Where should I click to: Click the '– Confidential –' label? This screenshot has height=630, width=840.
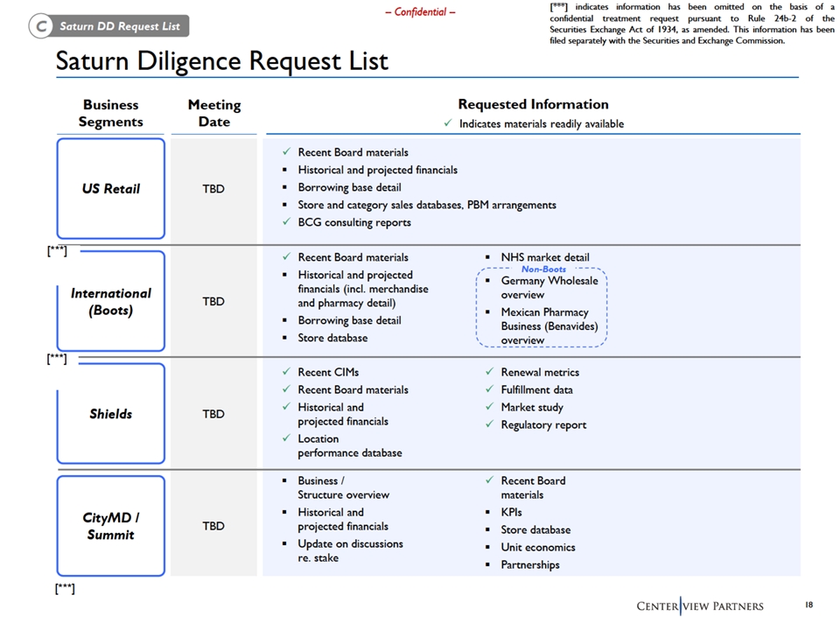click(420, 11)
